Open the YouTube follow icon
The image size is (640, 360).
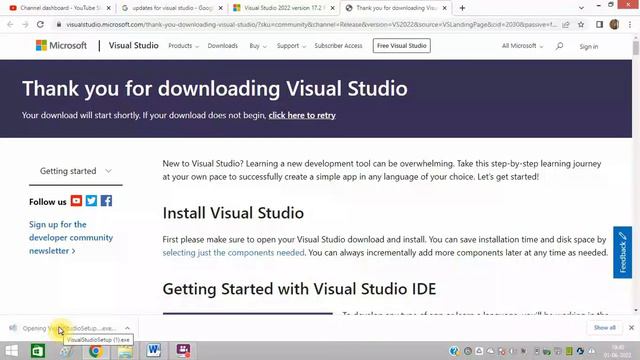pyautogui.click(x=76, y=201)
